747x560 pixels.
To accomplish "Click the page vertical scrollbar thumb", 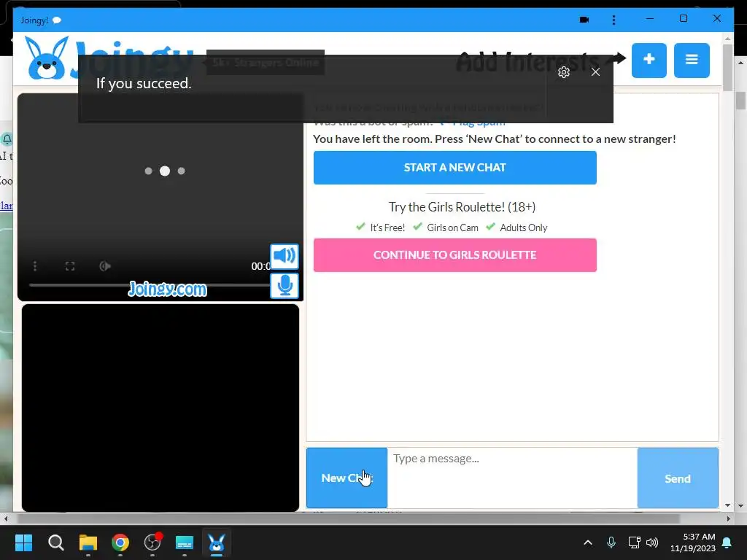I will [727, 68].
